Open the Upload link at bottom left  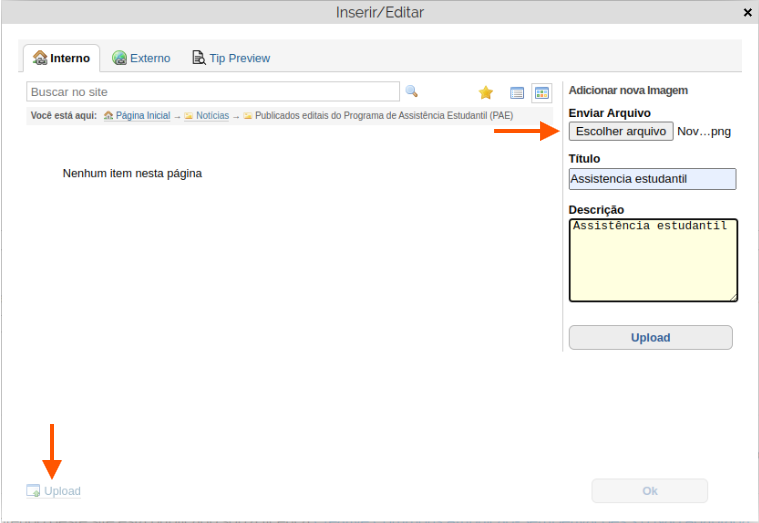tap(62, 491)
